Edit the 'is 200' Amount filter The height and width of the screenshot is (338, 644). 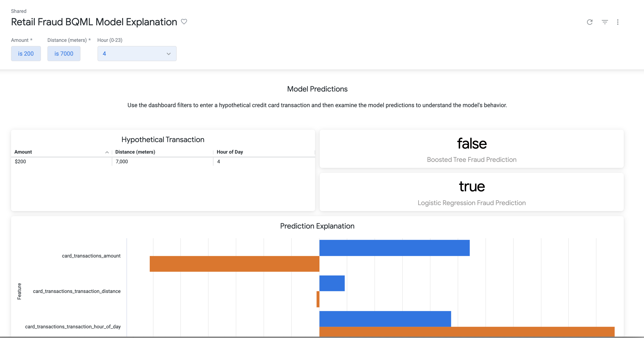coord(26,54)
